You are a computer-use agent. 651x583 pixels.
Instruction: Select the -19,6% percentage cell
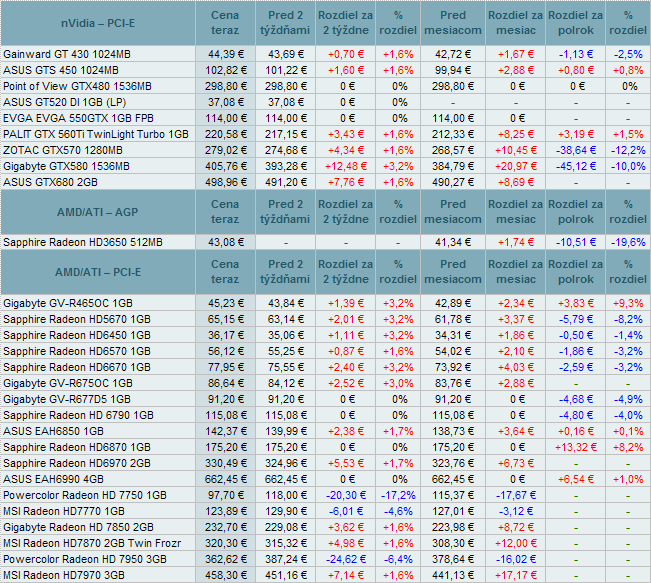628,242
